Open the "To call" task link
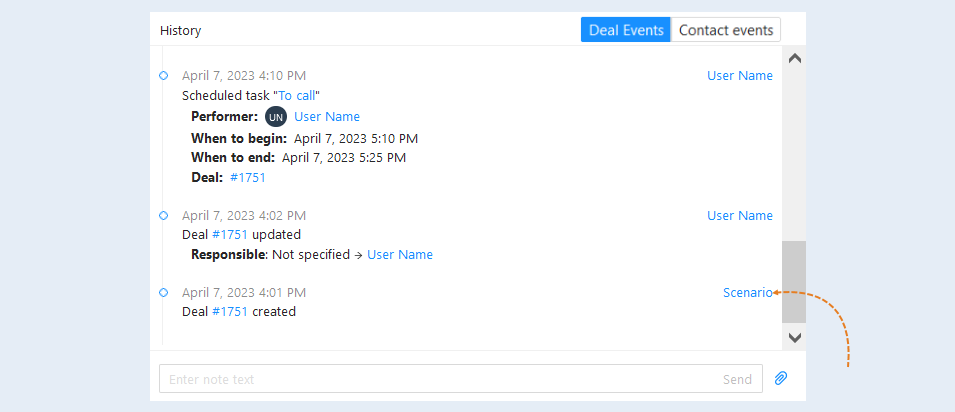This screenshot has width=955, height=412. coord(297,95)
